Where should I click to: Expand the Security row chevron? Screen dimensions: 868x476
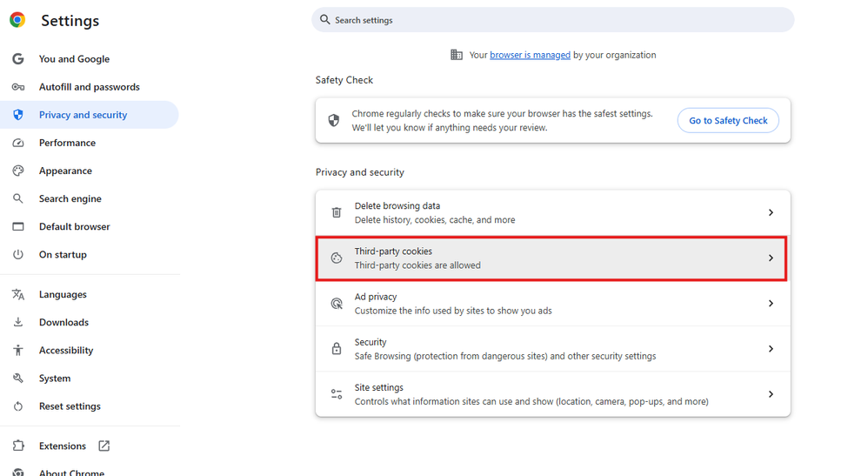click(x=771, y=349)
